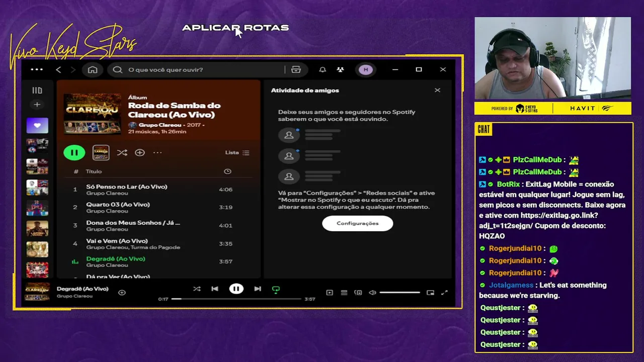Create playlist with the plus icon
The image size is (644, 362).
coord(37,105)
